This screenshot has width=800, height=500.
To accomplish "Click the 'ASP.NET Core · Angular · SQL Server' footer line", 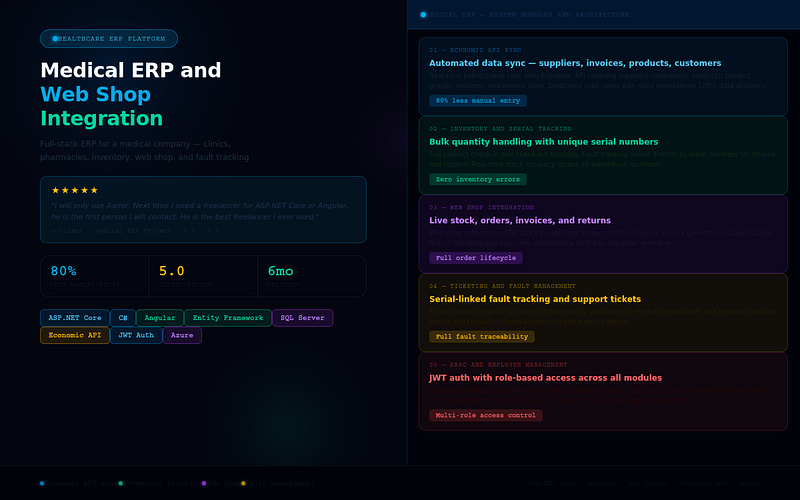I will pyautogui.click(x=644, y=483).
